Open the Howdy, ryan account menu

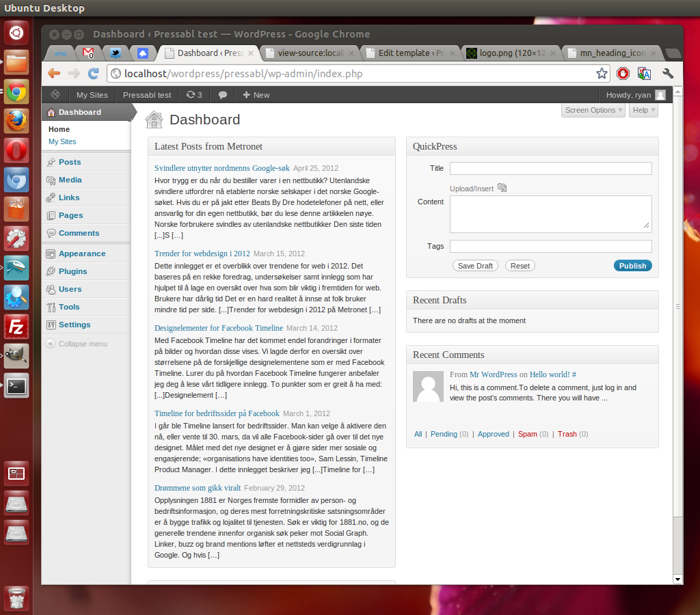[x=635, y=94]
